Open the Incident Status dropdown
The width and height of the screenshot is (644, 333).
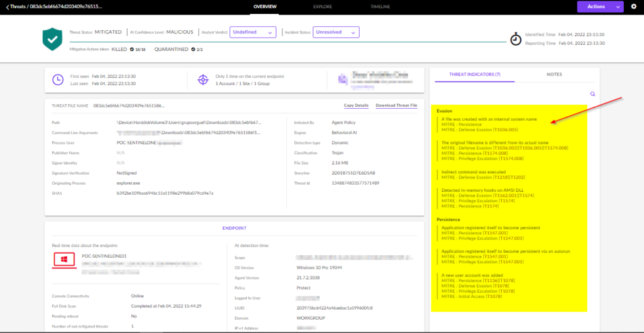click(336, 32)
